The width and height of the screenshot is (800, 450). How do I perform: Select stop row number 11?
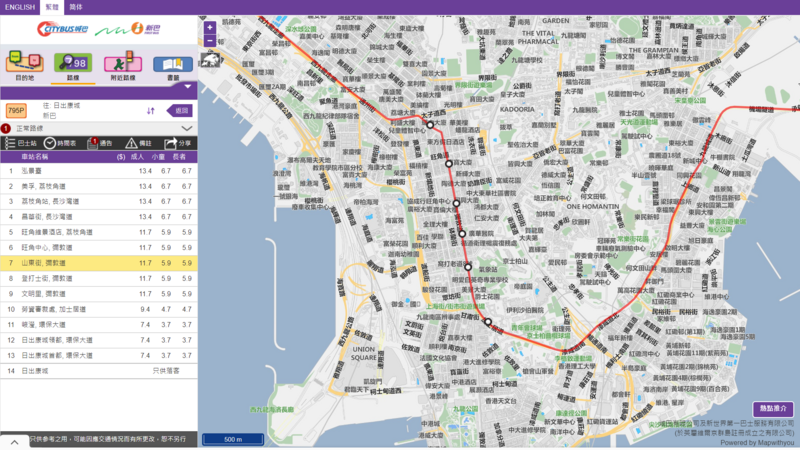coord(99,324)
